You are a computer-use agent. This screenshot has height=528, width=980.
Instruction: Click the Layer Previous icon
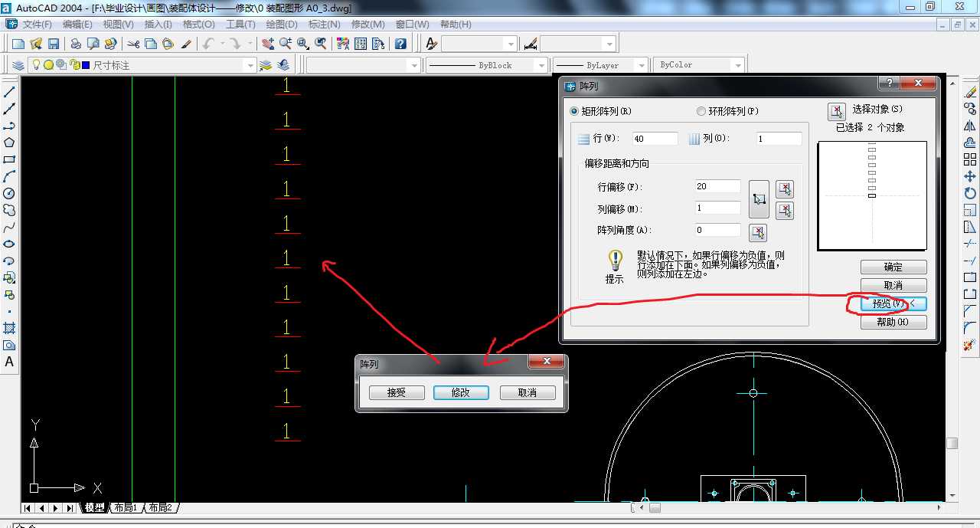click(283, 65)
